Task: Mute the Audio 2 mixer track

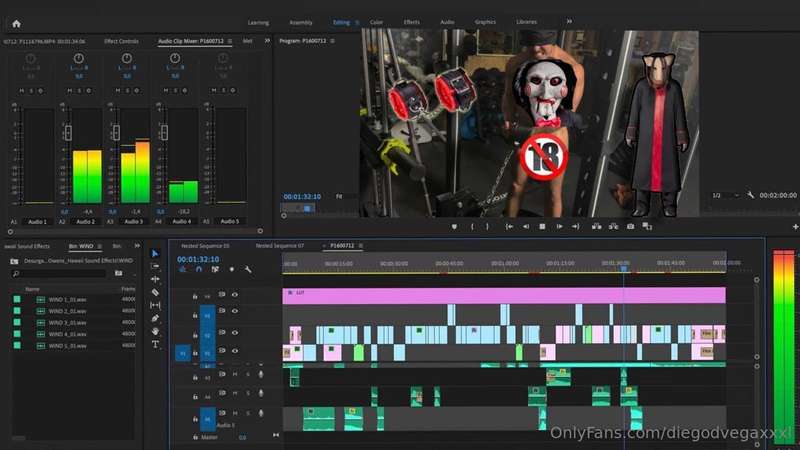Action: point(69,90)
